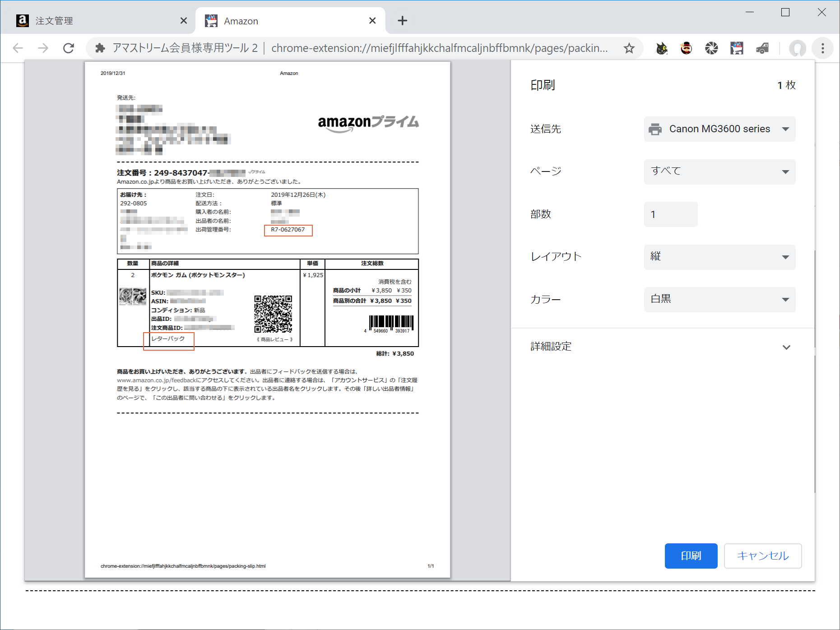Click the browser forward arrow

coord(43,48)
